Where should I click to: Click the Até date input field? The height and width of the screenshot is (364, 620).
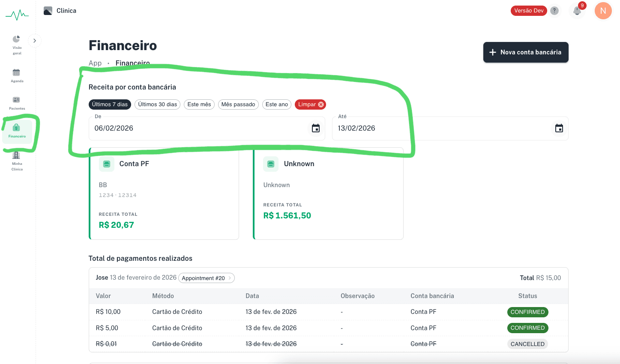pos(450,128)
